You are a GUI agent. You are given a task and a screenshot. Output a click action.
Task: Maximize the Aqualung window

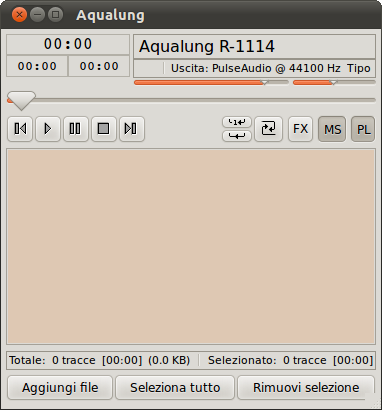(x=56, y=15)
